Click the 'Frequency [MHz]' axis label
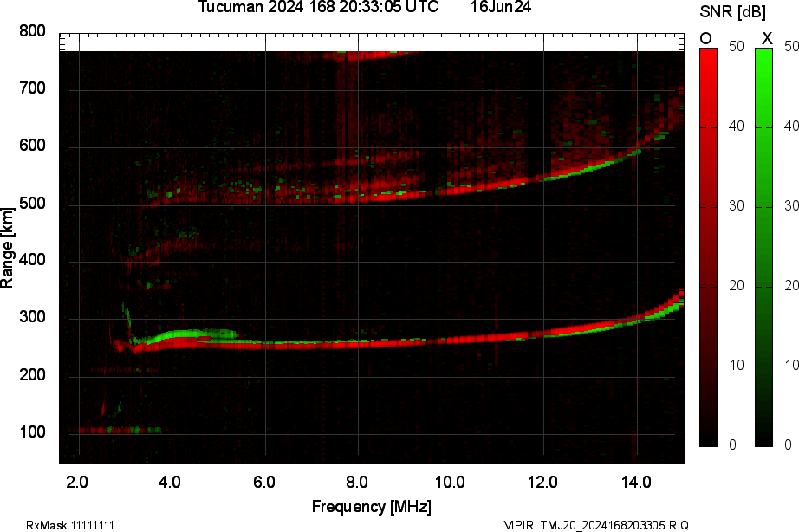This screenshot has width=799, height=532. pyautogui.click(x=372, y=507)
